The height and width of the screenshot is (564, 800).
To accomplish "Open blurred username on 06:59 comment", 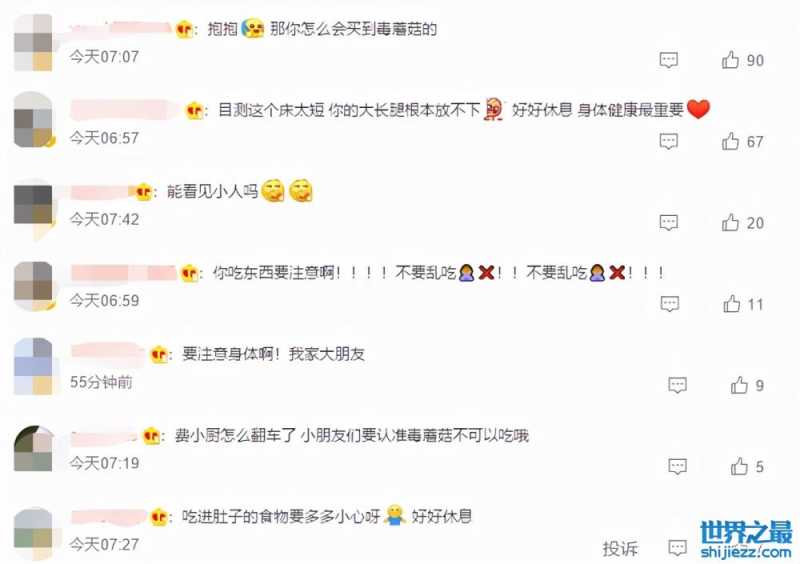I will tap(123, 273).
